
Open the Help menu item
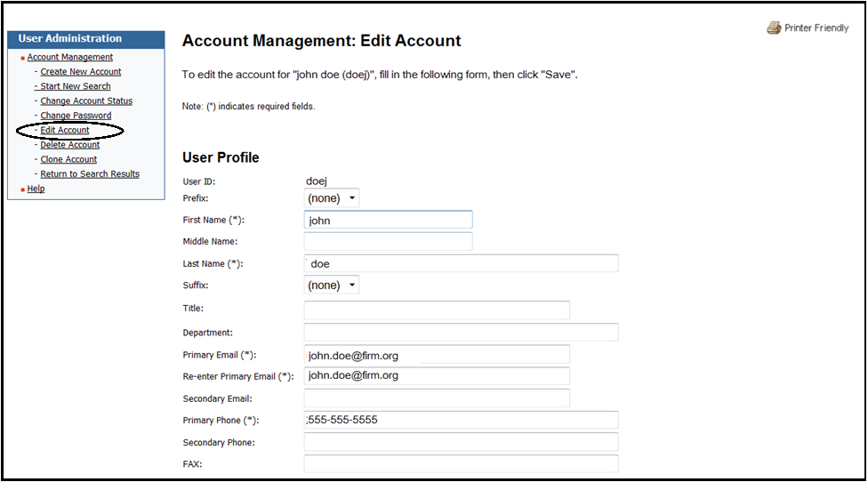pos(36,189)
